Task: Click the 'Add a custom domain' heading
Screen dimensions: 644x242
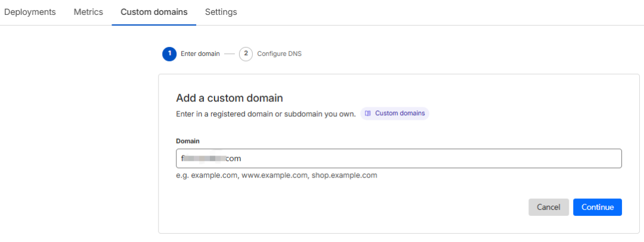Action: click(230, 98)
